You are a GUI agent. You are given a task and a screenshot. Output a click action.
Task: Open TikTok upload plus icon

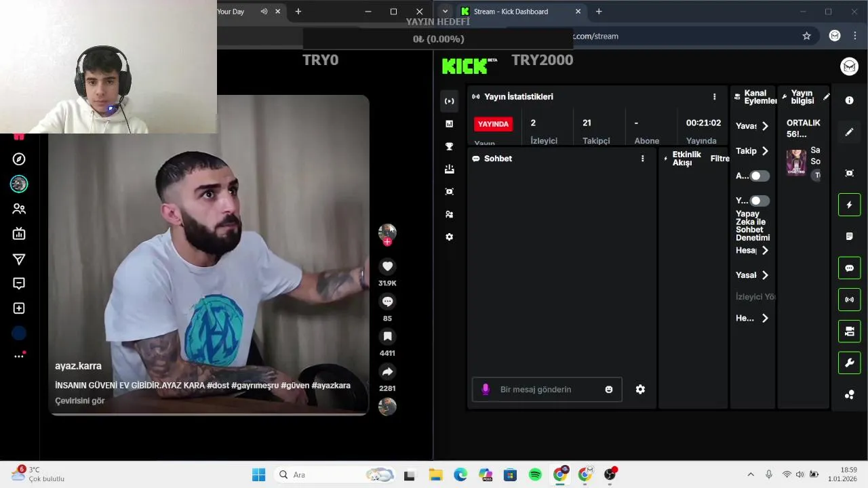tap(19, 308)
